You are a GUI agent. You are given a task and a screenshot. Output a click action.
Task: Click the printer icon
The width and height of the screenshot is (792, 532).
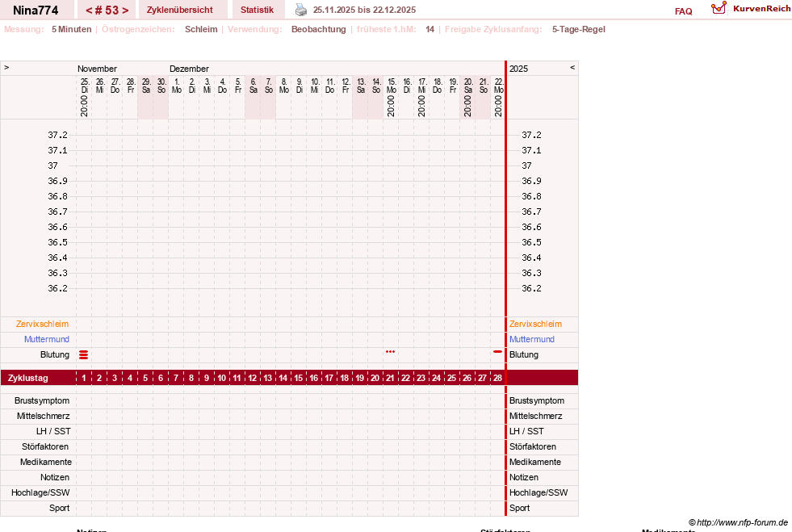coord(301,10)
